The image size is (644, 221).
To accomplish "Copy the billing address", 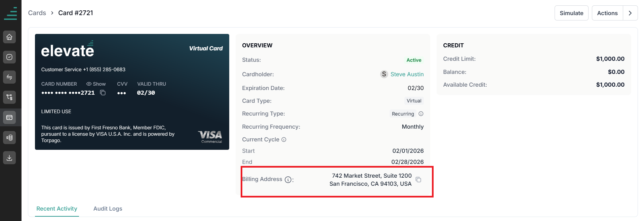I will [418, 180].
